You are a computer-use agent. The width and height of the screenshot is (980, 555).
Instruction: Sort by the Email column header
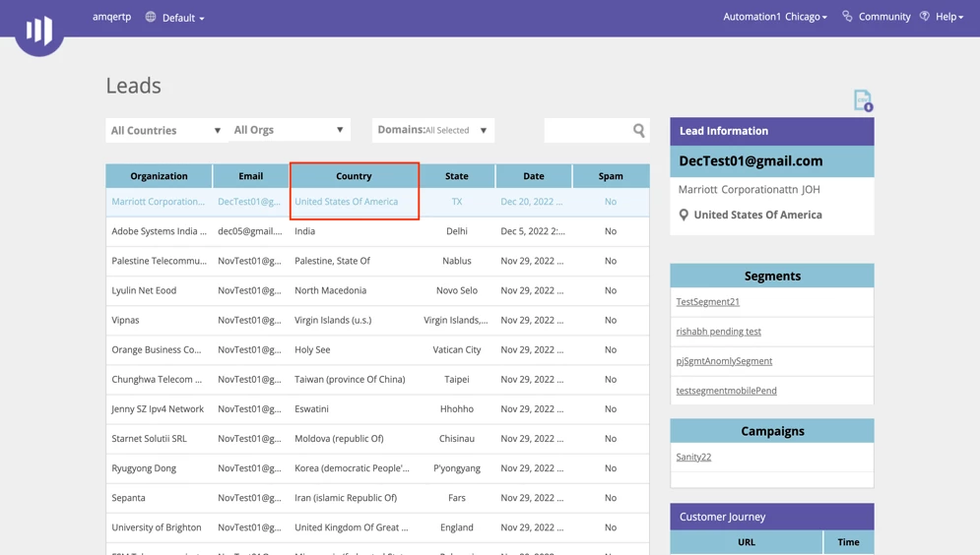coord(250,176)
